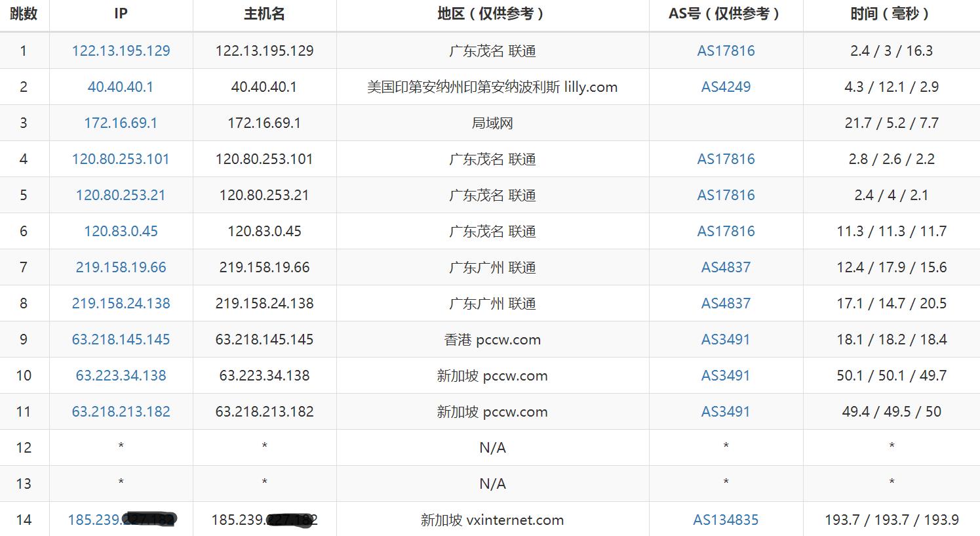Viewport: 980px width, 536px height.
Task: Open IP link 63.218.213.182
Action: [121, 412]
